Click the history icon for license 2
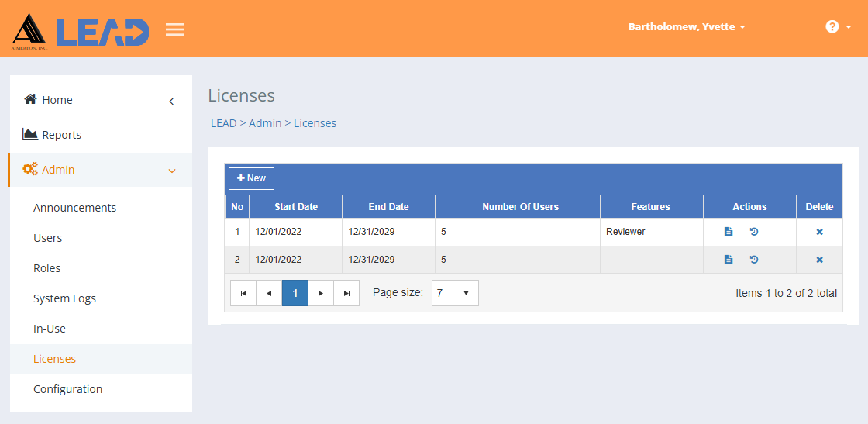 [x=754, y=260]
